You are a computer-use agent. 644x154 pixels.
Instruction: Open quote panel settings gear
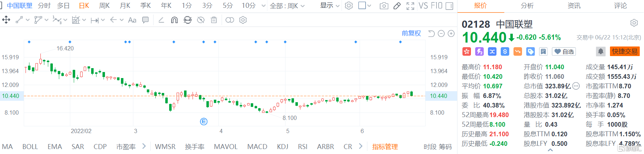click(x=634, y=23)
